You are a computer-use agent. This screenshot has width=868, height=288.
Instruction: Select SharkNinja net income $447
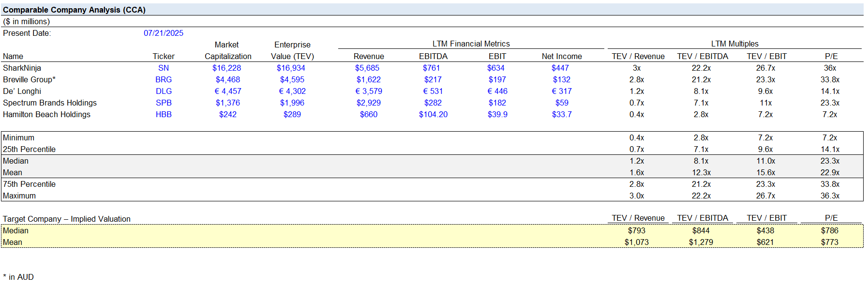coord(560,68)
